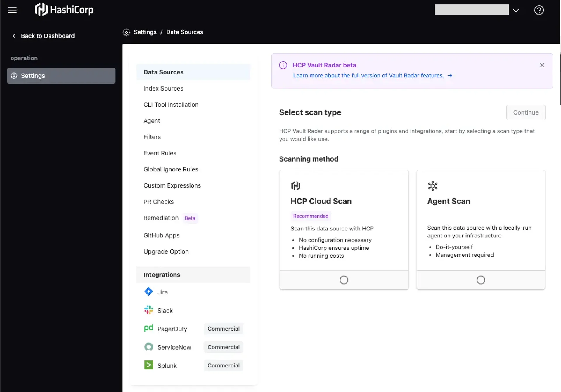The image size is (561, 392).
Task: Click the settings gear in breadcrumb
Action: pyautogui.click(x=126, y=32)
